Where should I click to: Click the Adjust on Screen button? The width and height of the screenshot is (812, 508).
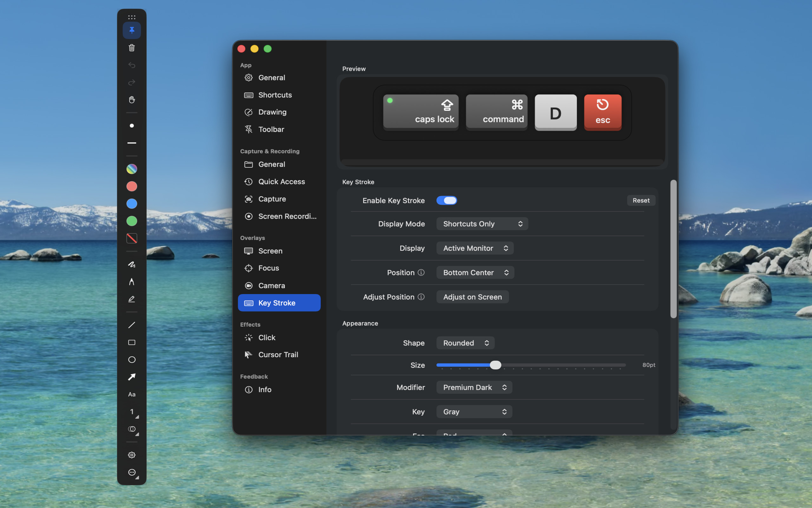click(472, 297)
